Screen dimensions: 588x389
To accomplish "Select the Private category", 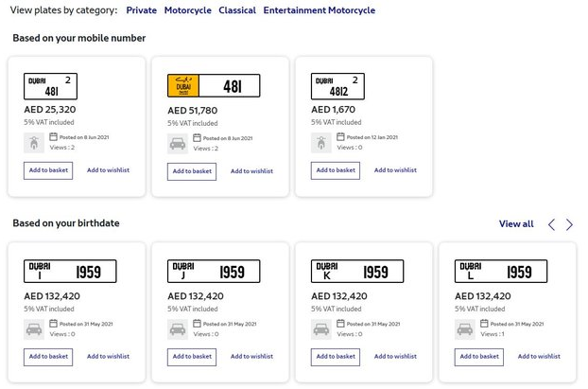I will [141, 10].
